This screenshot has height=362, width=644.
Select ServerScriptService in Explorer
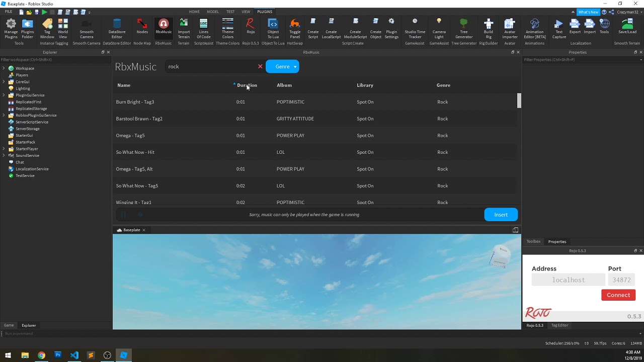coord(32,122)
